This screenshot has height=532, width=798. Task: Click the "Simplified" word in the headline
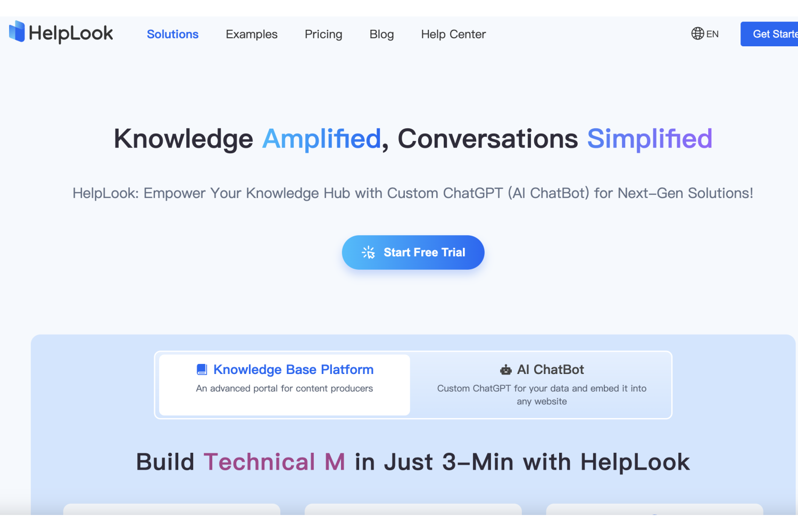[650, 139]
